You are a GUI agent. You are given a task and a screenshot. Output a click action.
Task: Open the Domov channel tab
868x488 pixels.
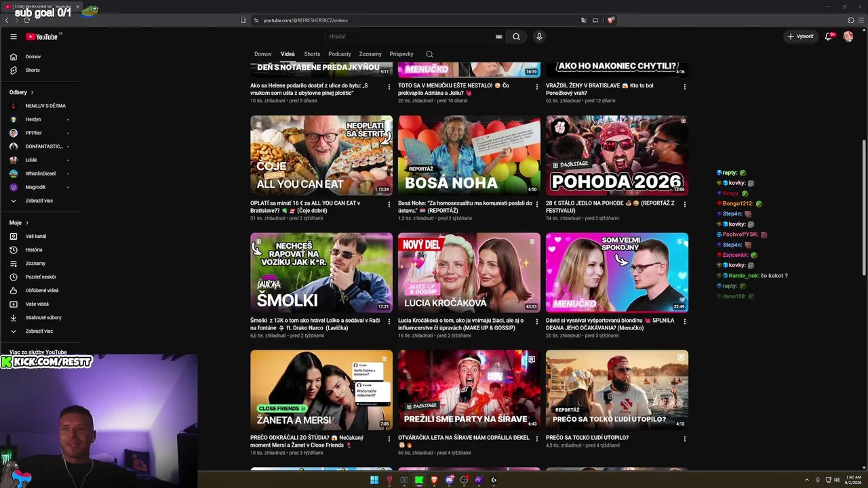(263, 54)
